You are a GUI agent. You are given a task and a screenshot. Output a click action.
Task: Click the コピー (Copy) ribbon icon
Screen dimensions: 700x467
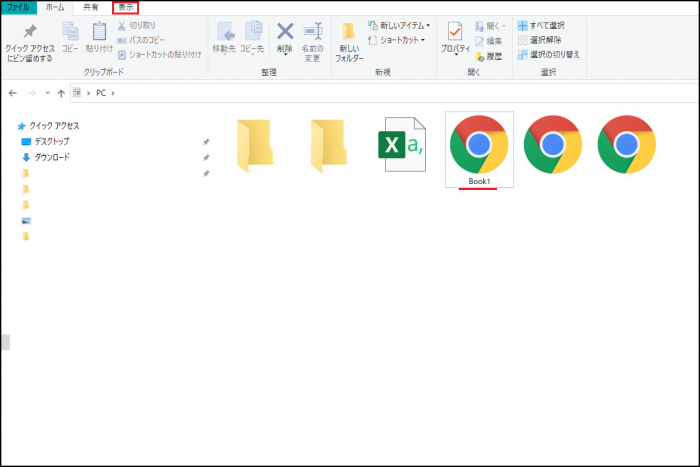pos(70,31)
